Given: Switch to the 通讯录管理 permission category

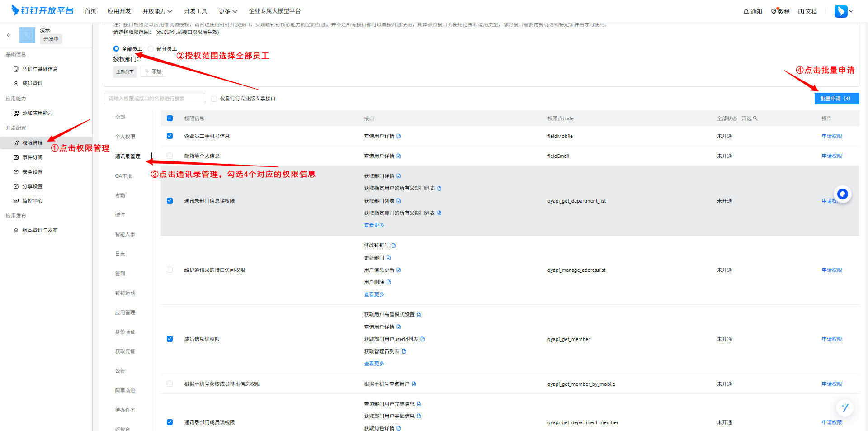Looking at the screenshot, I should pos(127,156).
